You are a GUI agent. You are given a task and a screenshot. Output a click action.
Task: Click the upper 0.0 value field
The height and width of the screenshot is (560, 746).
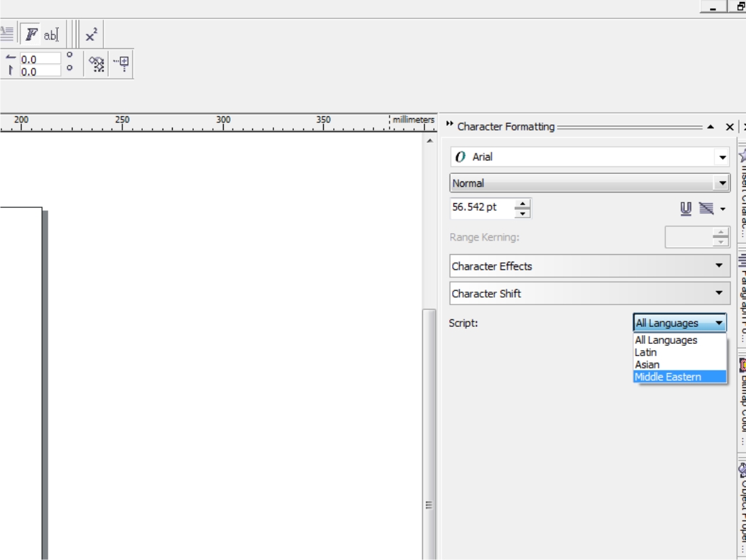[40, 59]
